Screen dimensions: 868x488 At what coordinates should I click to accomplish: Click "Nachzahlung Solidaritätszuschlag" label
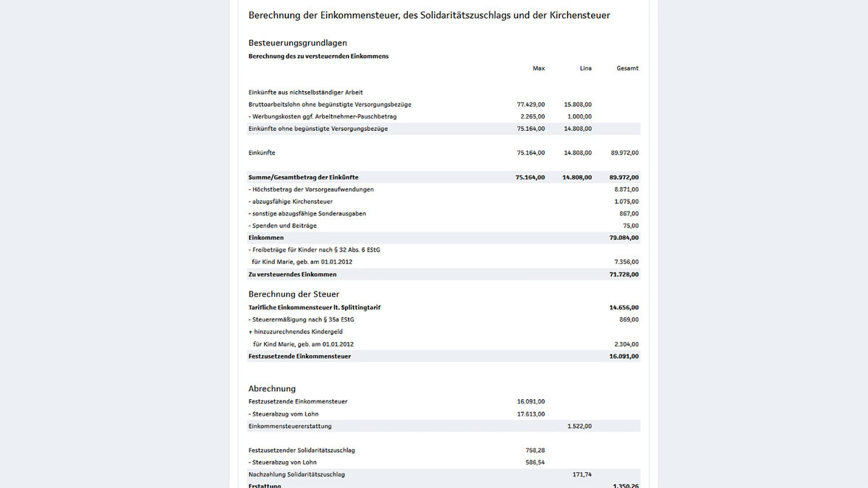click(x=297, y=475)
